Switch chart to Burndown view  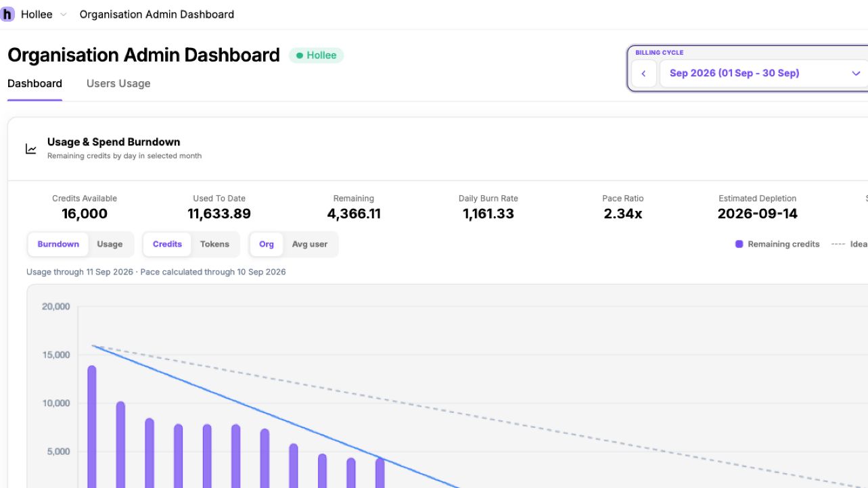[58, 244]
